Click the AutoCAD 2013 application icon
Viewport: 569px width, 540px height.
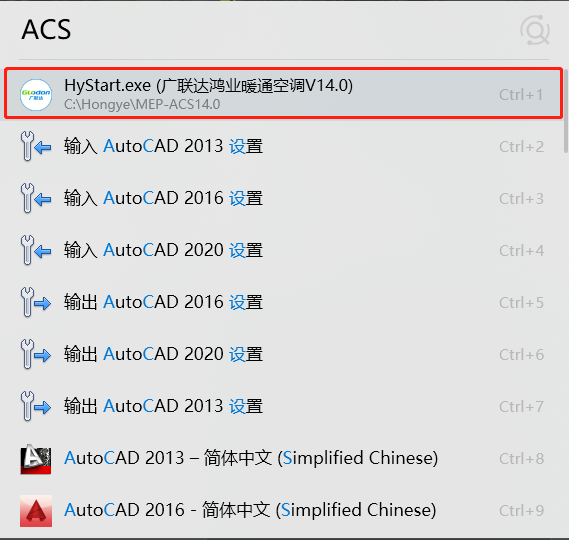36,459
